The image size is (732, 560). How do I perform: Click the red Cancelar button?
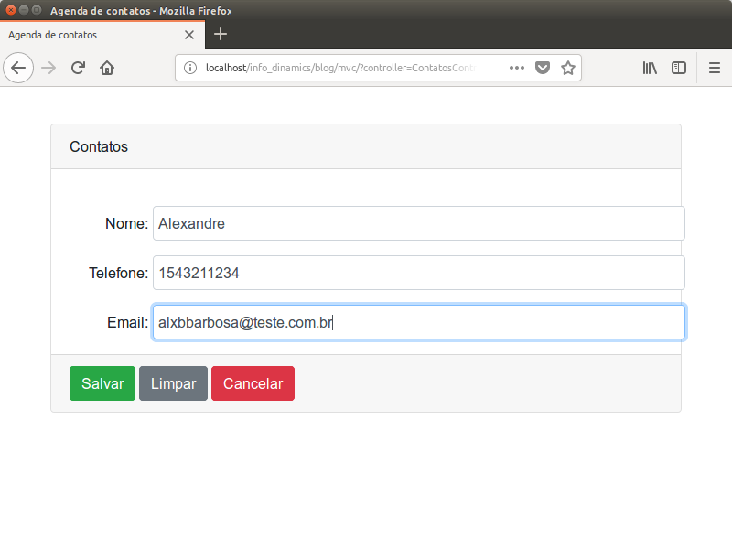[x=253, y=383]
